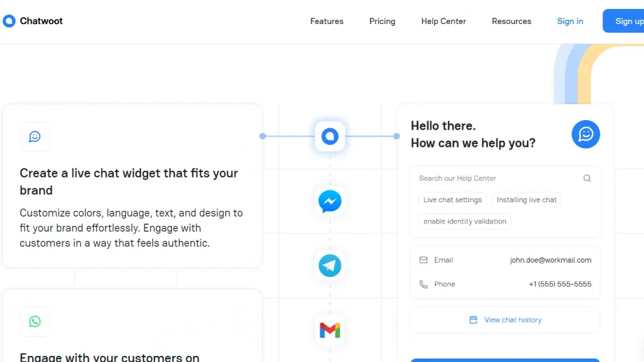Choose the Live chat settings suggestion
The image size is (644, 362).
click(x=453, y=200)
